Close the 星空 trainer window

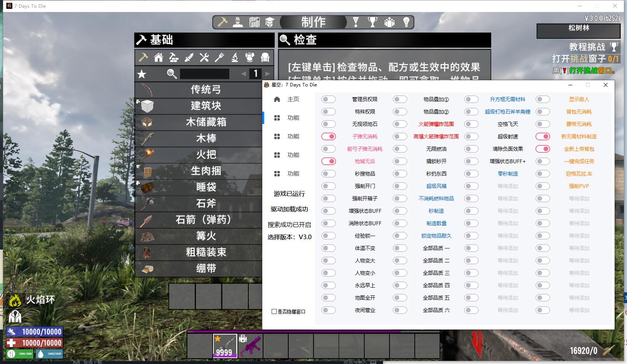(606, 85)
